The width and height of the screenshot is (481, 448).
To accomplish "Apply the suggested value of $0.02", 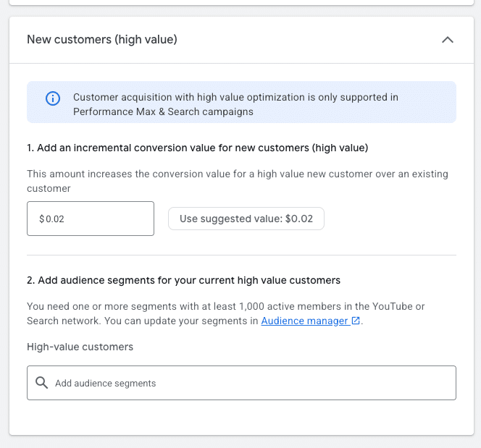I will pyautogui.click(x=246, y=219).
